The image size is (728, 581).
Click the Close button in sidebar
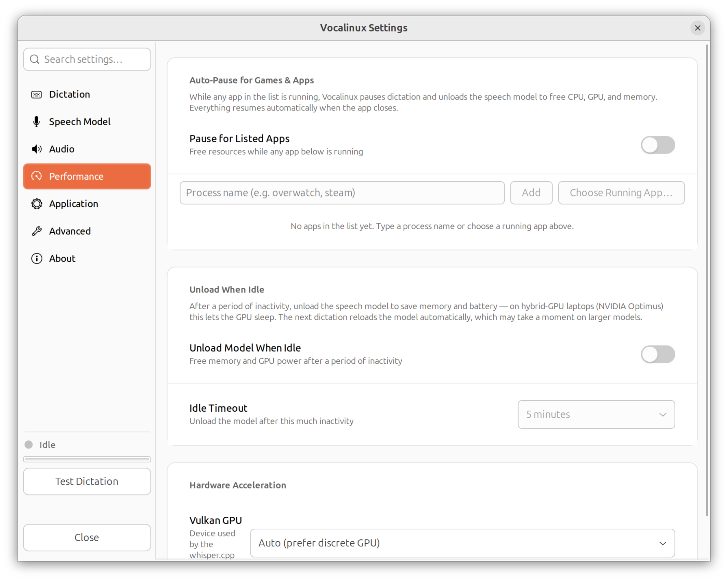coord(87,538)
